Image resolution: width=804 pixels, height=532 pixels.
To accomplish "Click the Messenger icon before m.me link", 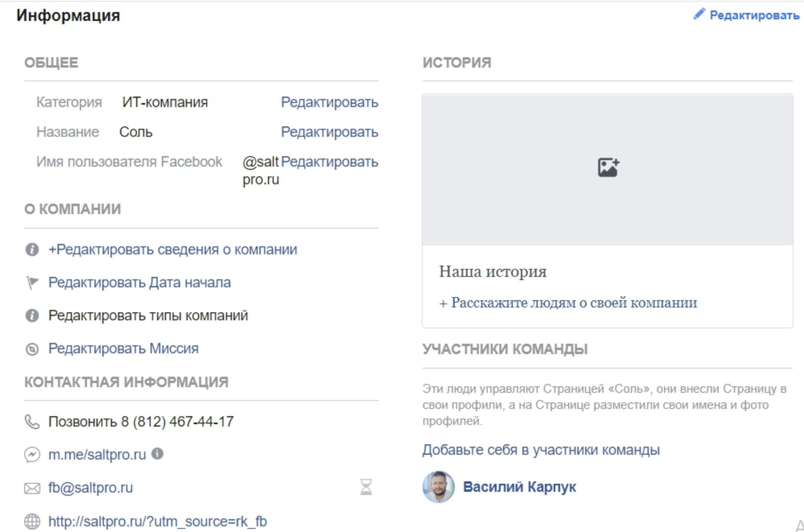I will click(32, 455).
